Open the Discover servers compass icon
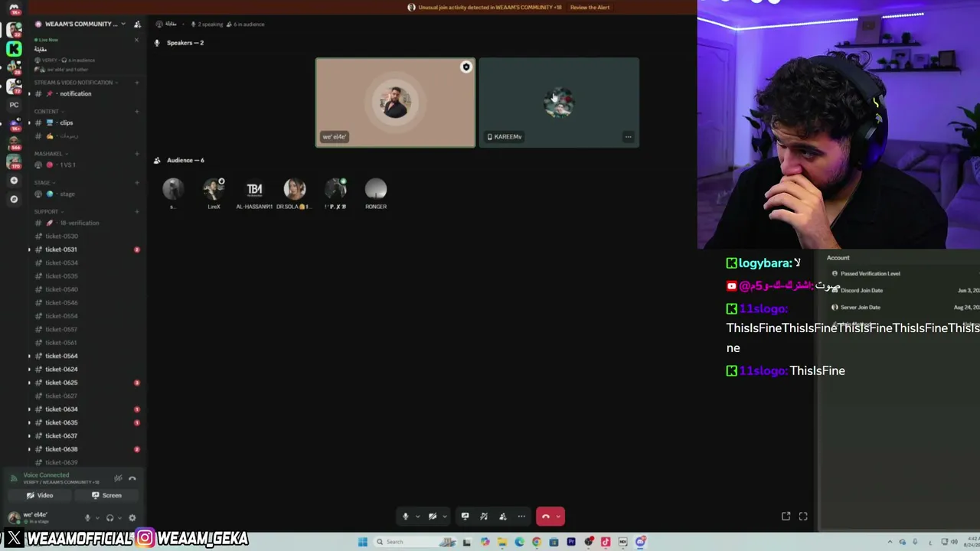The height and width of the screenshot is (551, 980). click(x=14, y=199)
